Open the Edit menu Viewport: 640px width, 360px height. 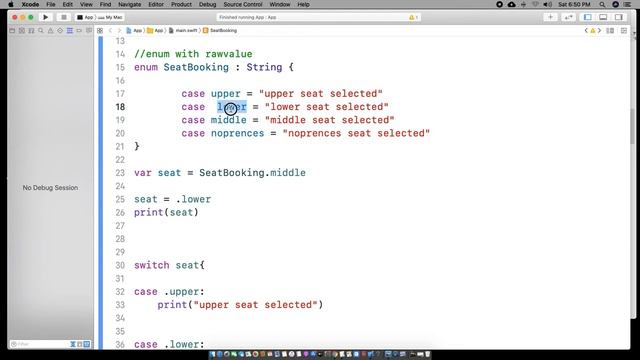pyautogui.click(x=68, y=4)
